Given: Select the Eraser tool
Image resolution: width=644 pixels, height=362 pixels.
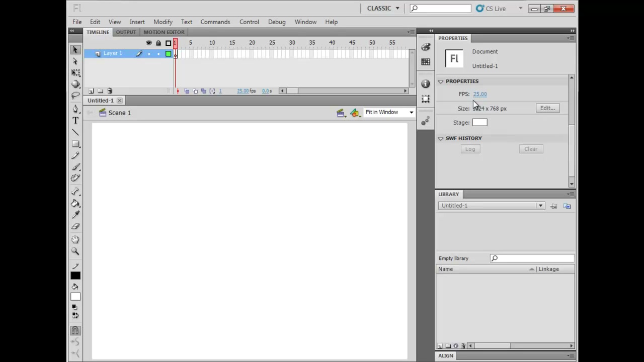Looking at the screenshot, I should pyautogui.click(x=75, y=226).
